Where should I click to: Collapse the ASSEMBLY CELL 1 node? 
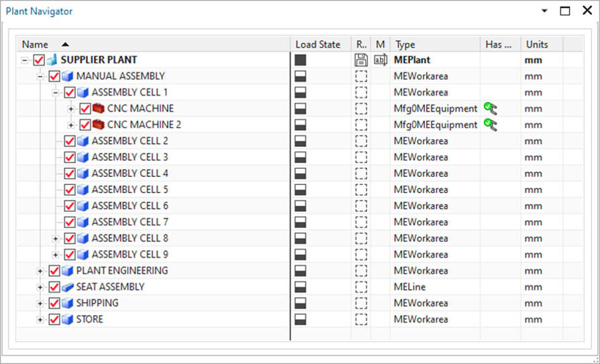click(56, 93)
